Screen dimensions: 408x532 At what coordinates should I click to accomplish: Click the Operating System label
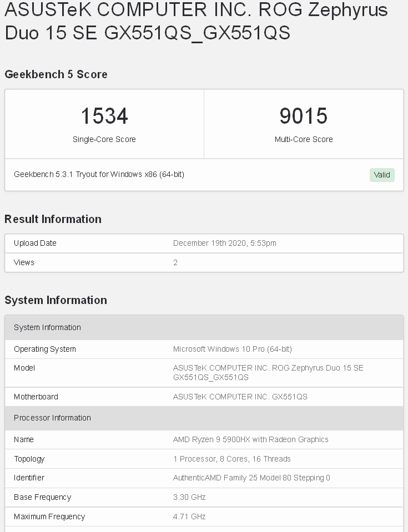[x=45, y=349]
